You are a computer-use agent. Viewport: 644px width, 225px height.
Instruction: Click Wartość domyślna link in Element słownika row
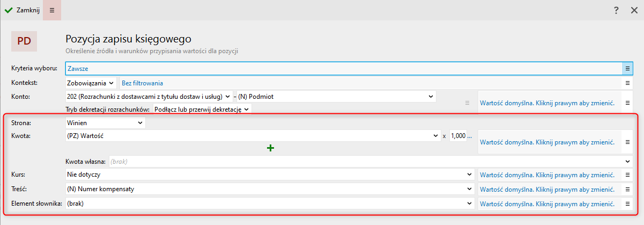tap(547, 204)
